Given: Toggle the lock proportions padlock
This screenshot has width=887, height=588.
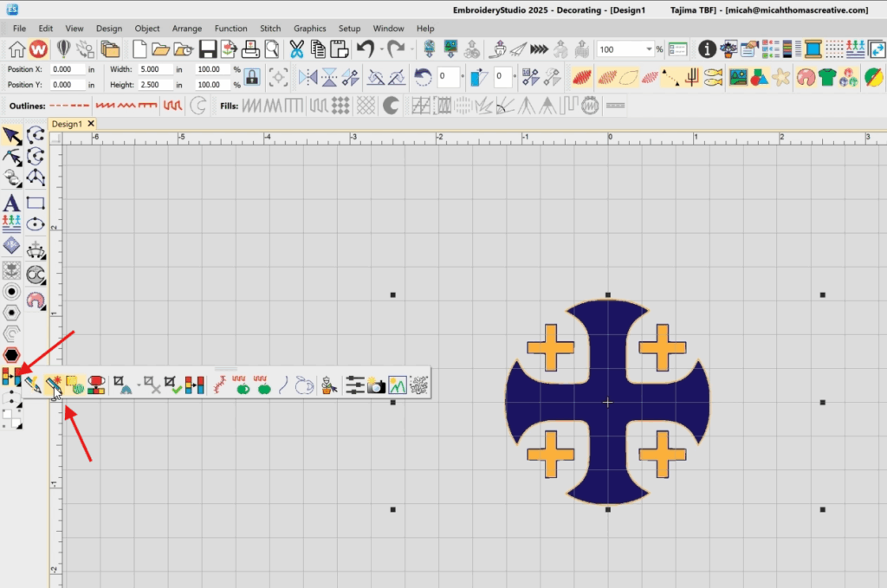Looking at the screenshot, I should point(251,77).
